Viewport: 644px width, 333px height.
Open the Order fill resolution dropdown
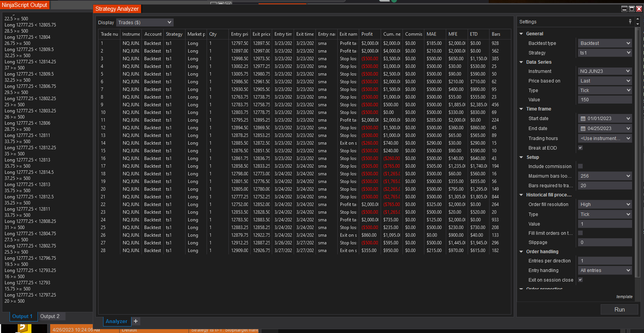605,204
